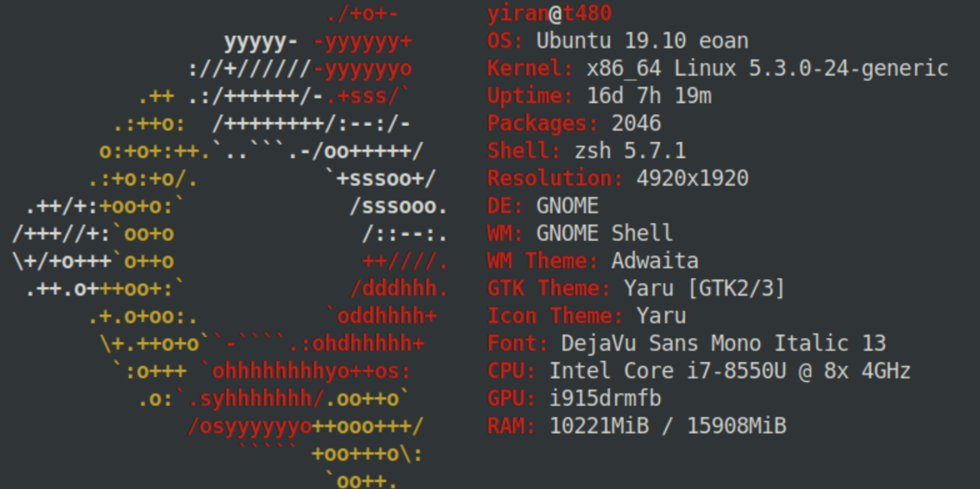Select the Kernel label
The width and height of the screenshot is (980, 489).
(529, 68)
